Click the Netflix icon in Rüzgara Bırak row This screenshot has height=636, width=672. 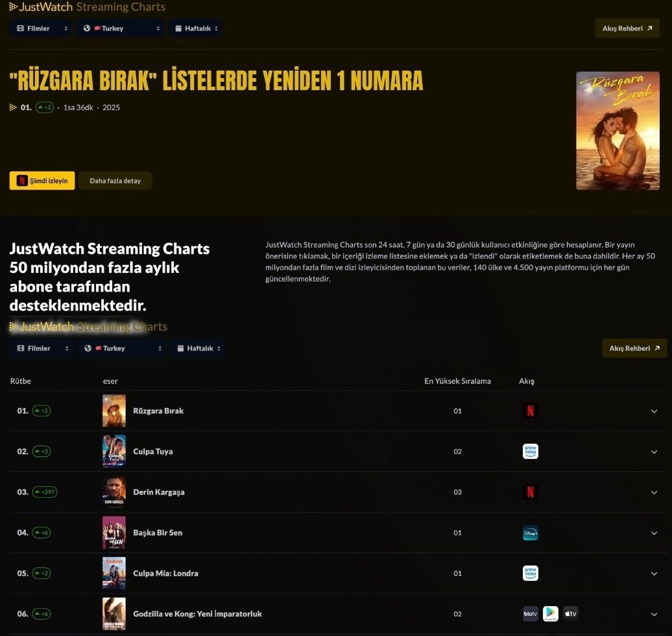pyautogui.click(x=530, y=411)
